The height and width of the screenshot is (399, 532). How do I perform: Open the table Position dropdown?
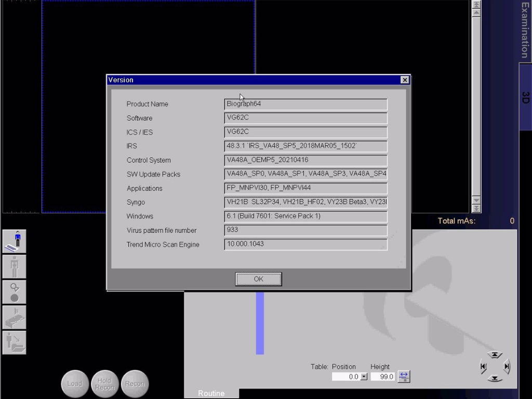click(x=364, y=377)
